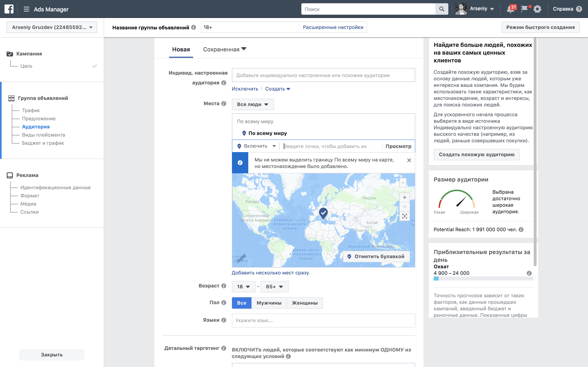
Task: Select the Мужчины gender option
Action: tap(269, 303)
